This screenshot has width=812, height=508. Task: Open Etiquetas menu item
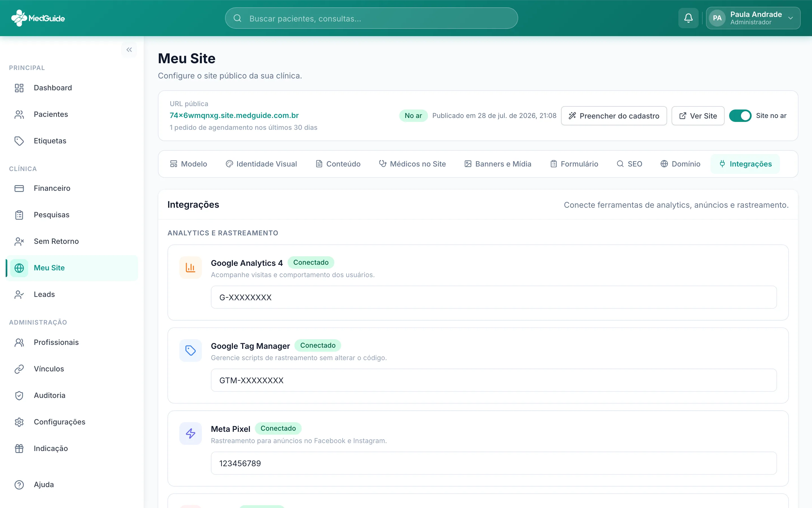(72, 141)
